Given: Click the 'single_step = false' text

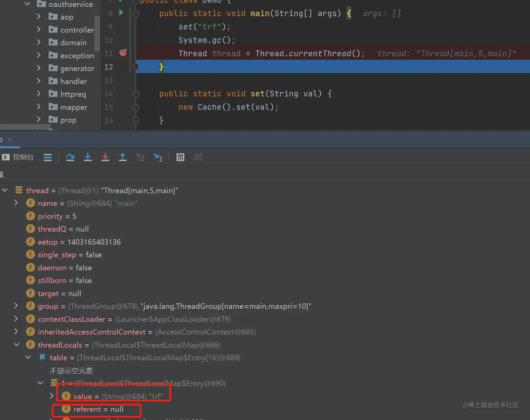Looking at the screenshot, I should pos(70,255).
